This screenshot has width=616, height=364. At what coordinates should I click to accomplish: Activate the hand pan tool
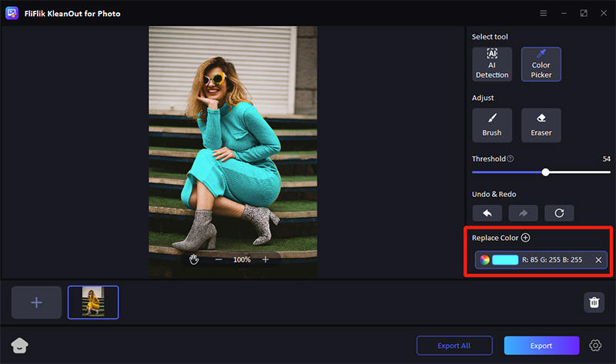point(194,259)
